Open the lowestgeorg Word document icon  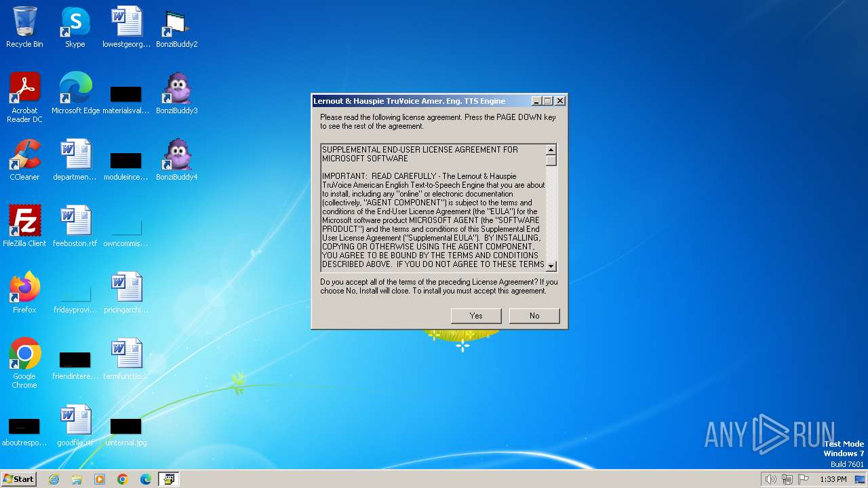tap(126, 27)
